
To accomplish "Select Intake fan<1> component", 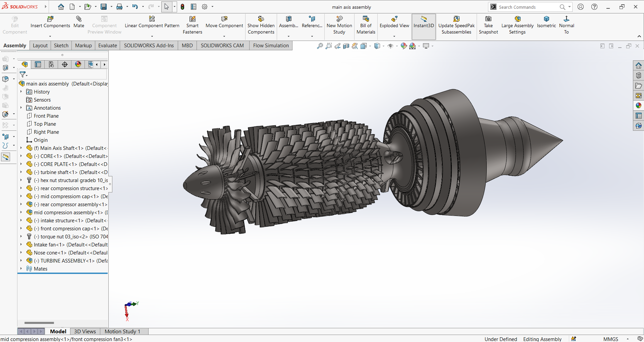I will pyautogui.click(x=67, y=244).
